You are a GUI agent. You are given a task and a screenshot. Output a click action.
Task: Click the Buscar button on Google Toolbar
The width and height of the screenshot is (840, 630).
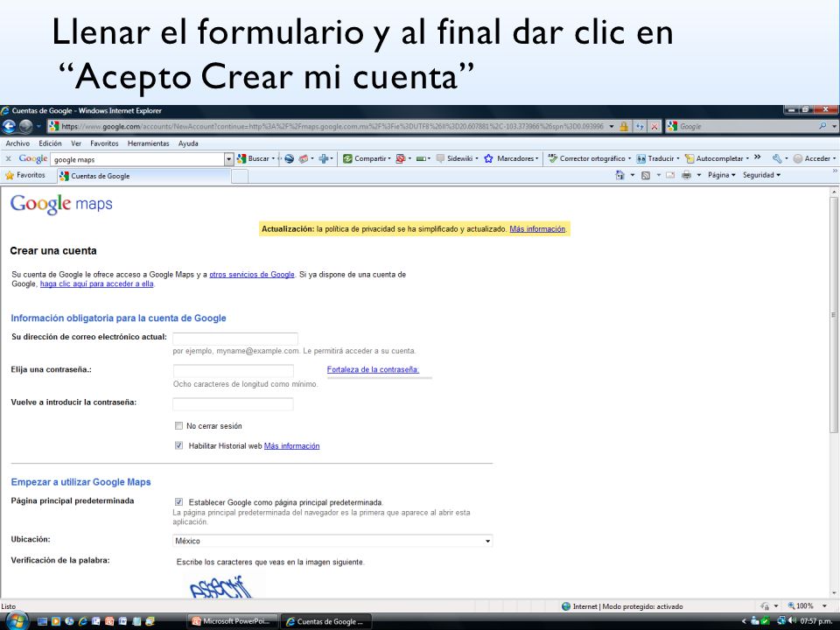click(255, 158)
